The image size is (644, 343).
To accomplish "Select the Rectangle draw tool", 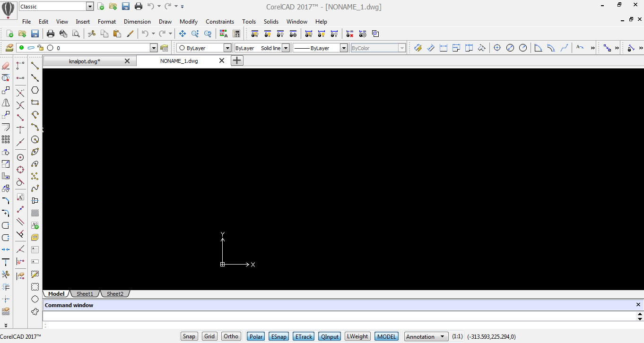I will click(35, 103).
